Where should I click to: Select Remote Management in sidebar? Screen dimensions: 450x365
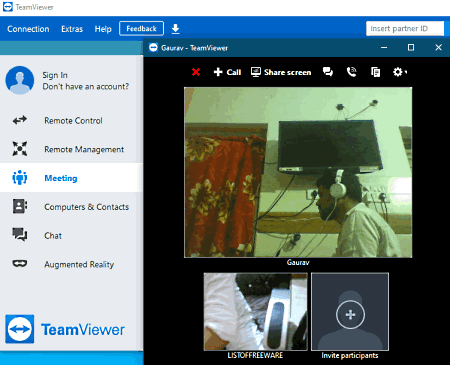(x=71, y=149)
